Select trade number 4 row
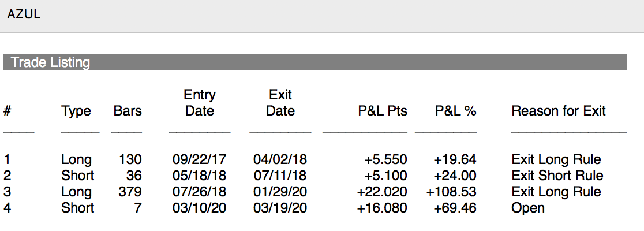 [x=7, y=208]
